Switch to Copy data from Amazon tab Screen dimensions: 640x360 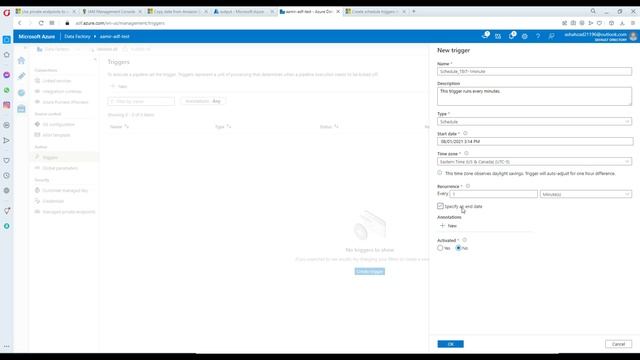178,12
